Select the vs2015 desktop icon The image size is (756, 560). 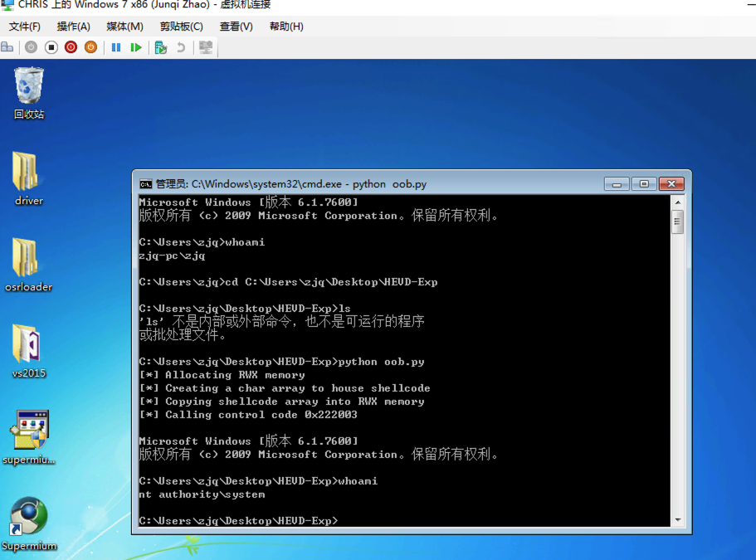click(29, 345)
